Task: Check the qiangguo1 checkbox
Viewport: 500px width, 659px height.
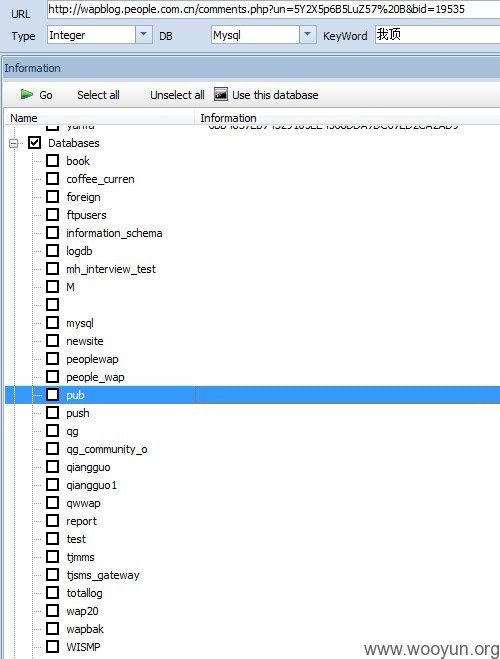Action: 53,485
